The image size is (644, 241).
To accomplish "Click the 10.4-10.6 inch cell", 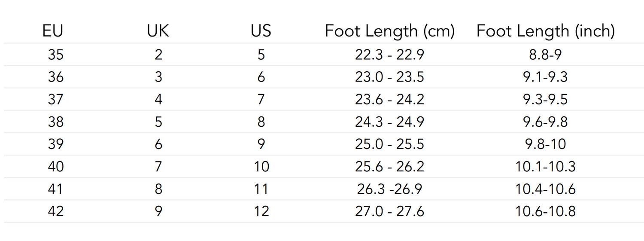I will click(x=546, y=189).
